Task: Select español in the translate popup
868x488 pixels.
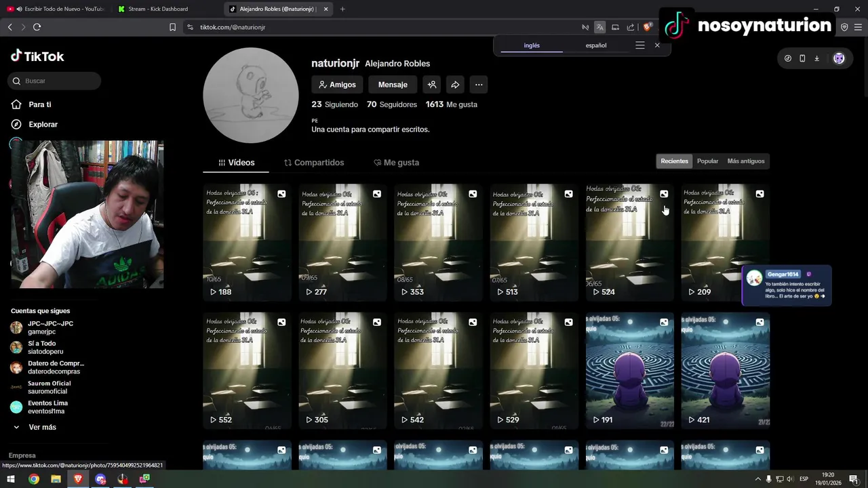Action: 596,45
